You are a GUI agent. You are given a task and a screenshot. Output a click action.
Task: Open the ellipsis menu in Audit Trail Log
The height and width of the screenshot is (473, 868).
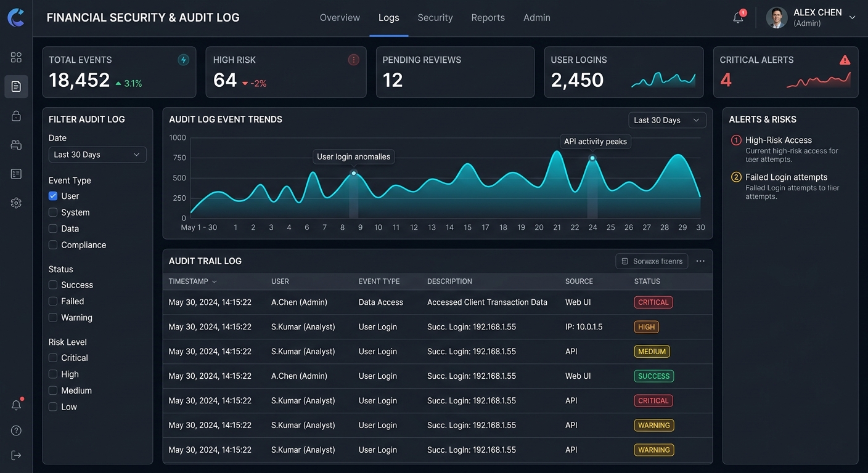click(x=700, y=261)
